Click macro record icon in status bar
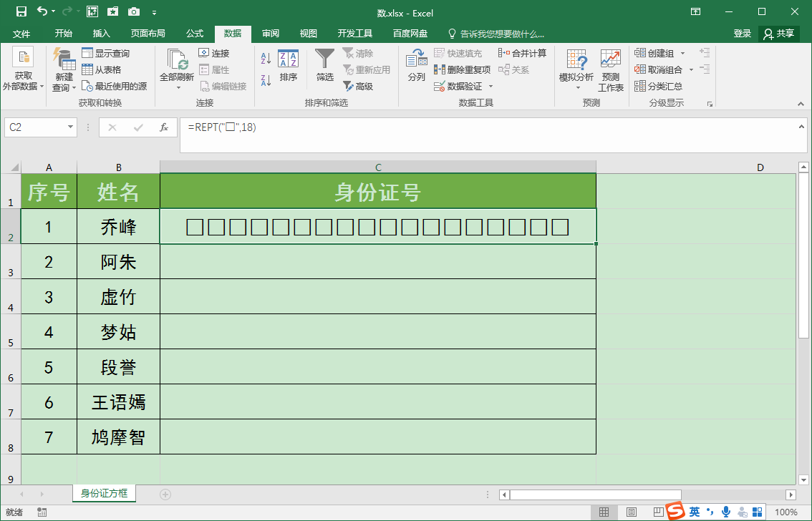812x521 pixels. click(42, 512)
